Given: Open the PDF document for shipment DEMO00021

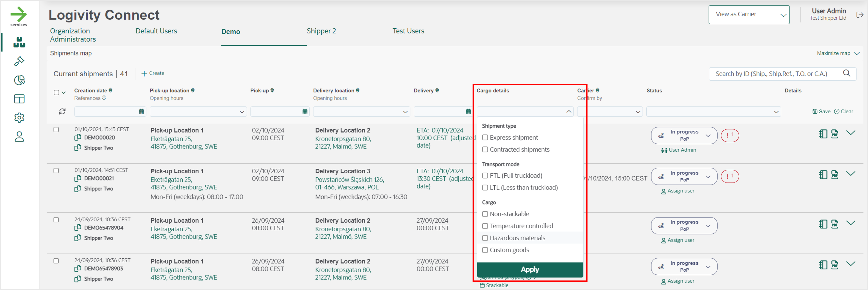Looking at the screenshot, I should [835, 175].
